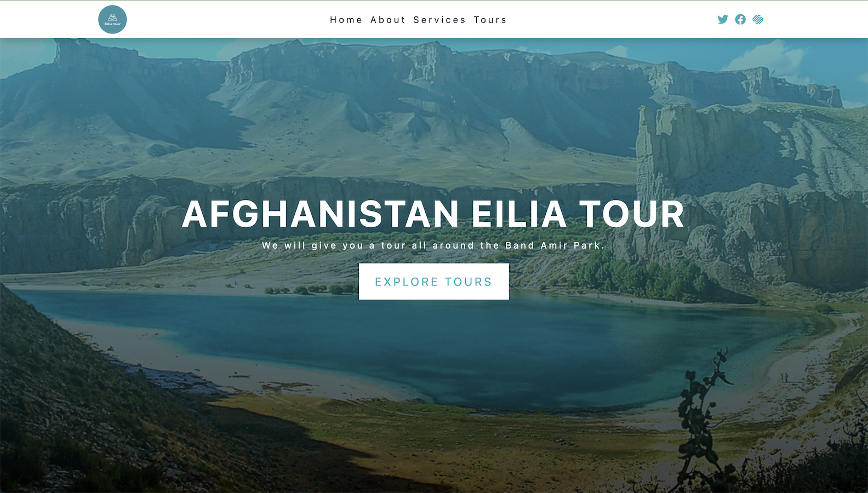
Task: Visit the Facebook page icon
Action: [740, 20]
